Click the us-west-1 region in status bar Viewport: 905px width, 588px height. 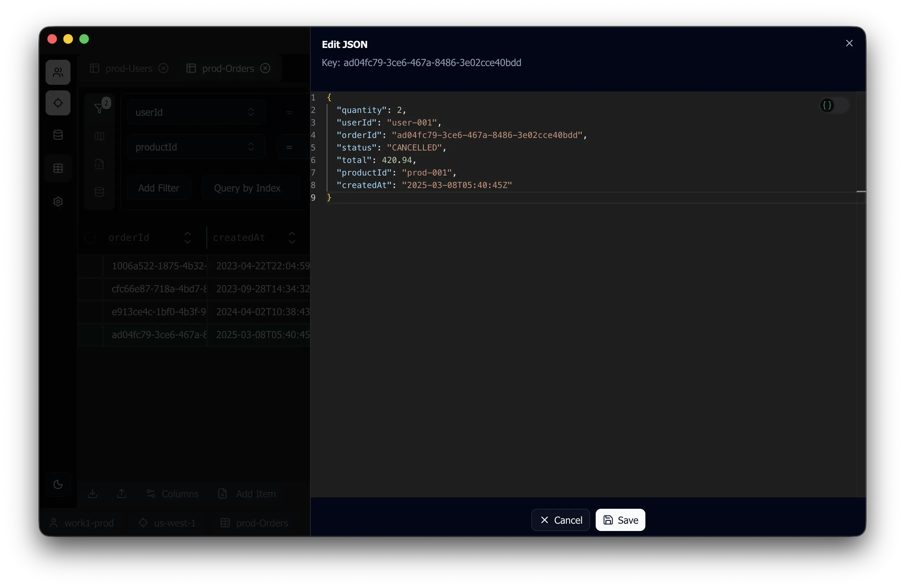click(167, 523)
